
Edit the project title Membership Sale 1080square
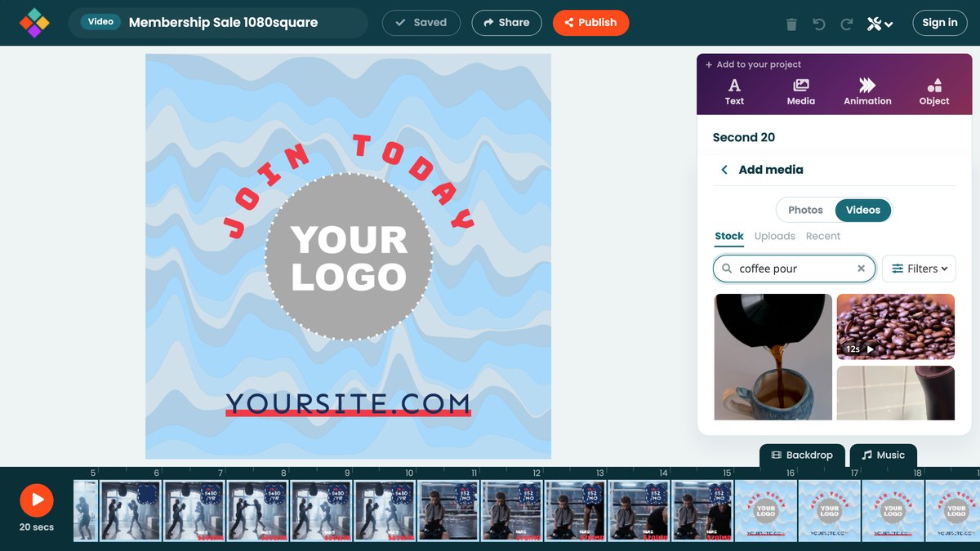coord(223,23)
